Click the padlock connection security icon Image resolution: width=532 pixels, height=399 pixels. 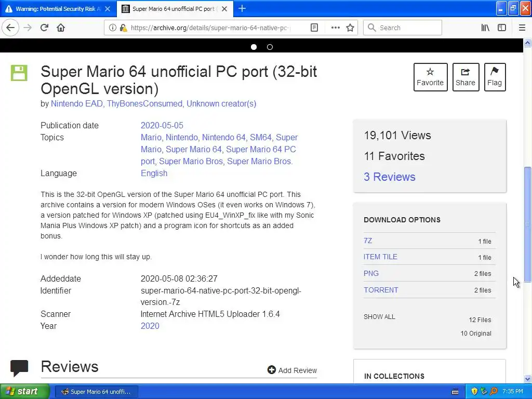click(x=123, y=28)
